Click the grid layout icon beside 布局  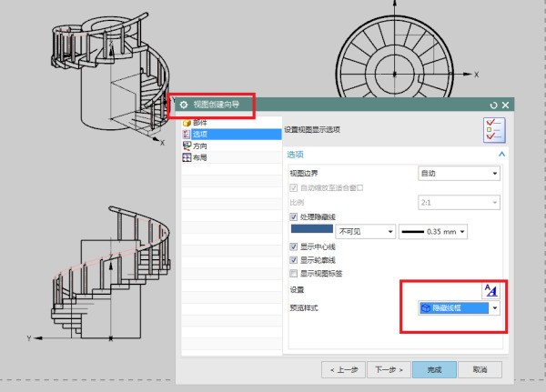click(x=187, y=157)
